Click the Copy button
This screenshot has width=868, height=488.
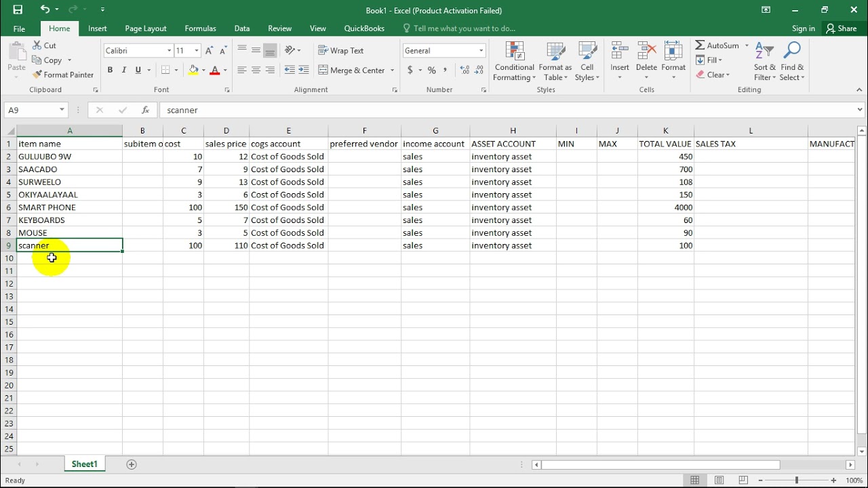[47, 60]
